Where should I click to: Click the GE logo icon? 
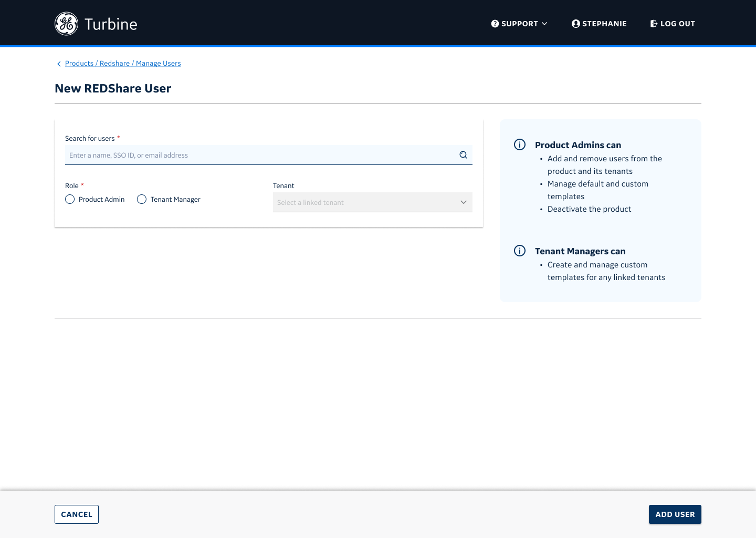pos(66,24)
